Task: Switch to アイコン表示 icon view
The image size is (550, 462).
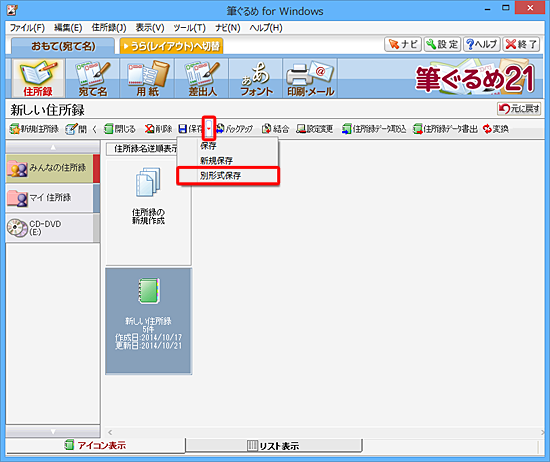Action: point(95,446)
